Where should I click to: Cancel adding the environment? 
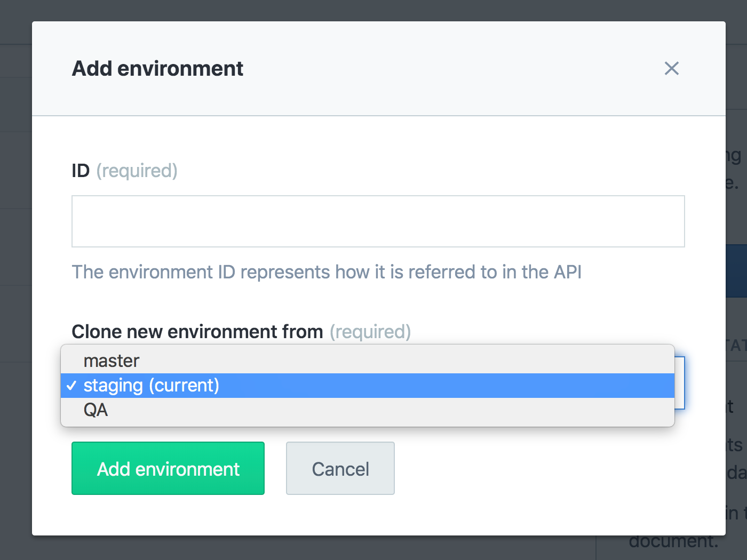(x=340, y=469)
